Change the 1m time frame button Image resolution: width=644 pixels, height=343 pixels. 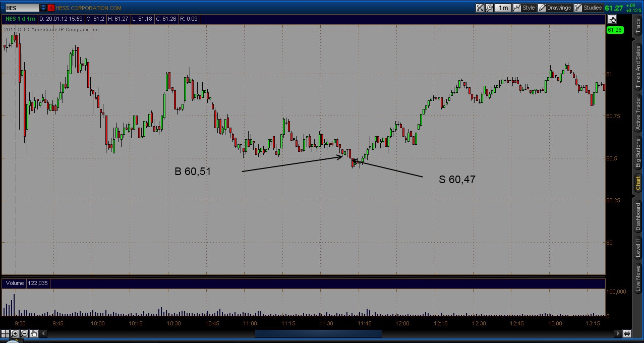(x=502, y=8)
